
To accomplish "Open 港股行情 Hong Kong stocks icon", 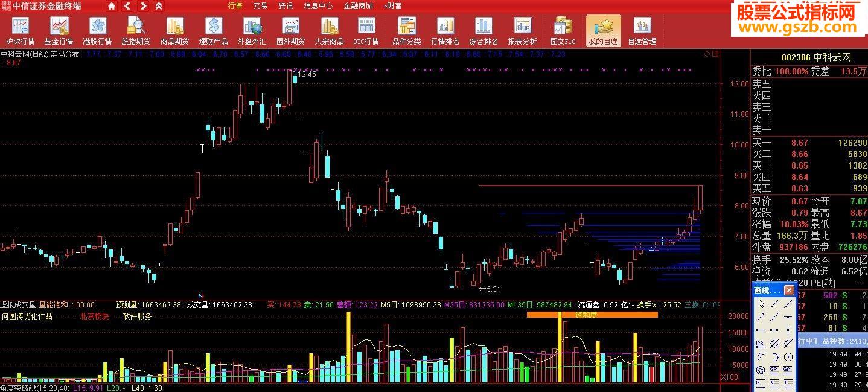I will (x=97, y=30).
